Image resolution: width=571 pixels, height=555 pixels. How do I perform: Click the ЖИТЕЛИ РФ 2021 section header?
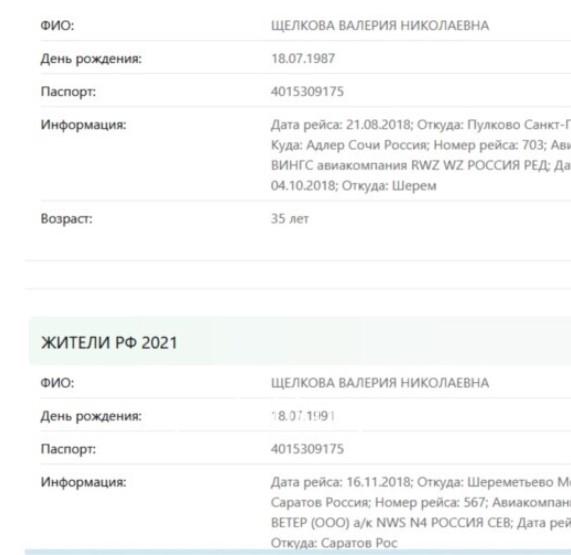(109, 343)
